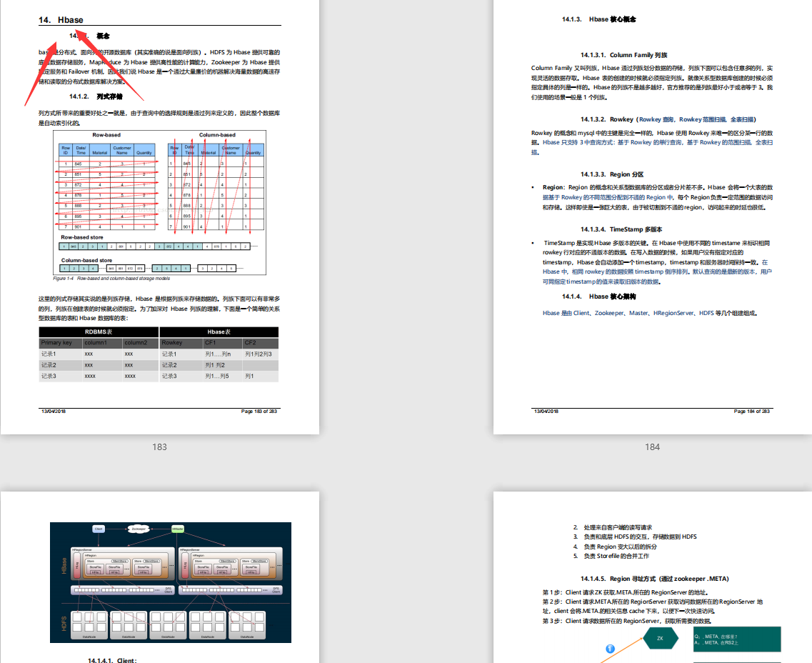
Task: Click list item 2 '处理来自客户端的读写请求'
Action: 613,528
